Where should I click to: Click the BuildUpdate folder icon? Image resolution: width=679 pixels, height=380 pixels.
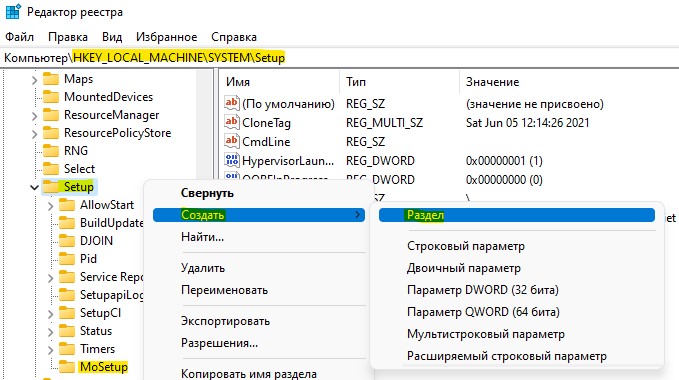point(67,223)
